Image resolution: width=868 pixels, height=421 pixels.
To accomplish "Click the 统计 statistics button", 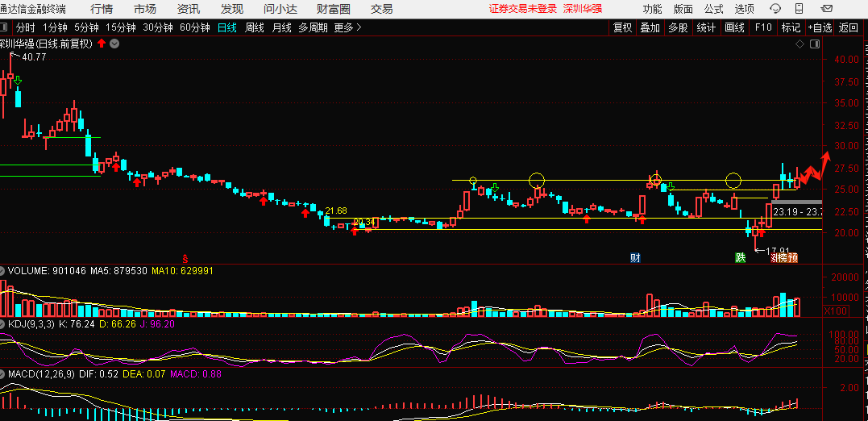I will click(x=706, y=27).
